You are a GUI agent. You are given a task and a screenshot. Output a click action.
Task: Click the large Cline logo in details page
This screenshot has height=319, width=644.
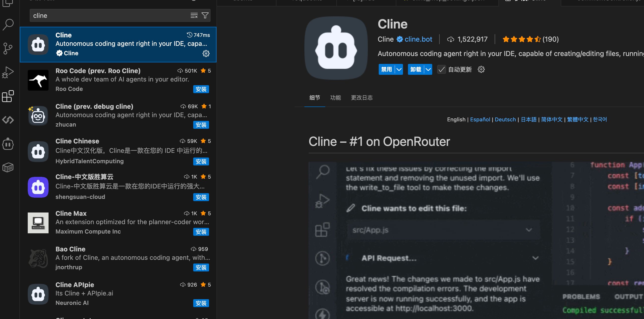336,48
